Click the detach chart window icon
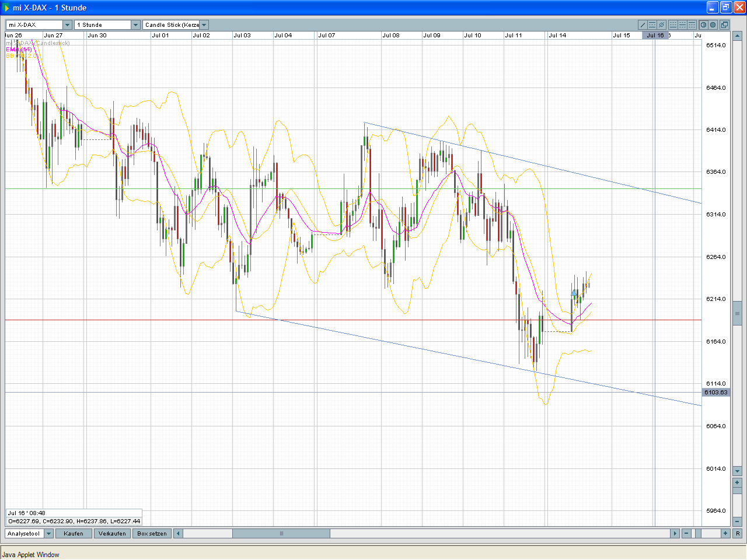Image resolution: width=747 pixels, height=560 pixels. coord(724,25)
